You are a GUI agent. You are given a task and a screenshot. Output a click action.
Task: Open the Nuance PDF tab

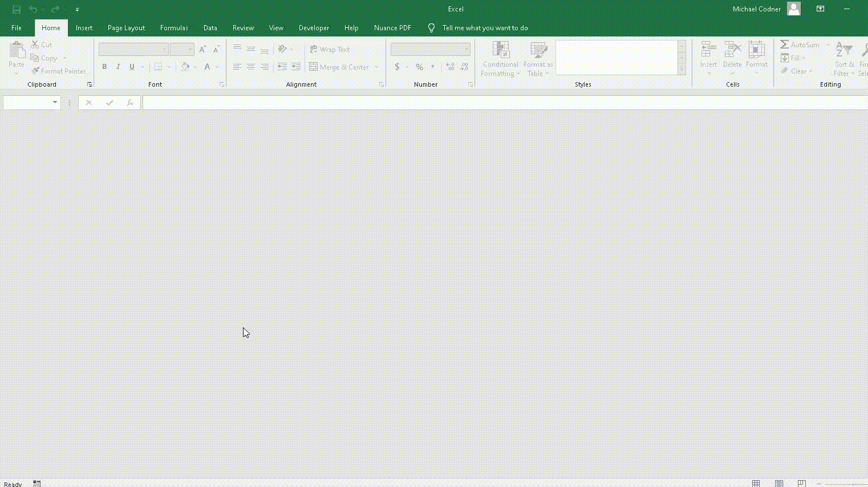pyautogui.click(x=392, y=28)
